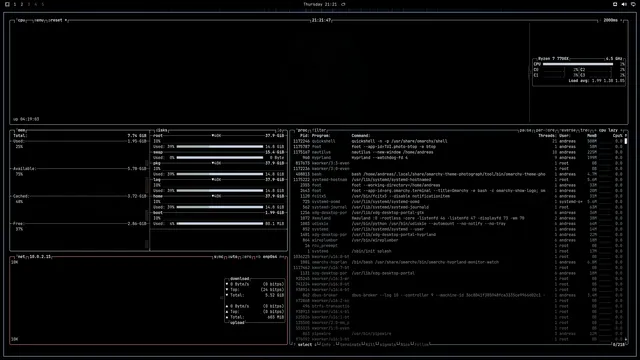640x360 pixels.
Task: Select the wireplumber process row
Action: [457, 240]
